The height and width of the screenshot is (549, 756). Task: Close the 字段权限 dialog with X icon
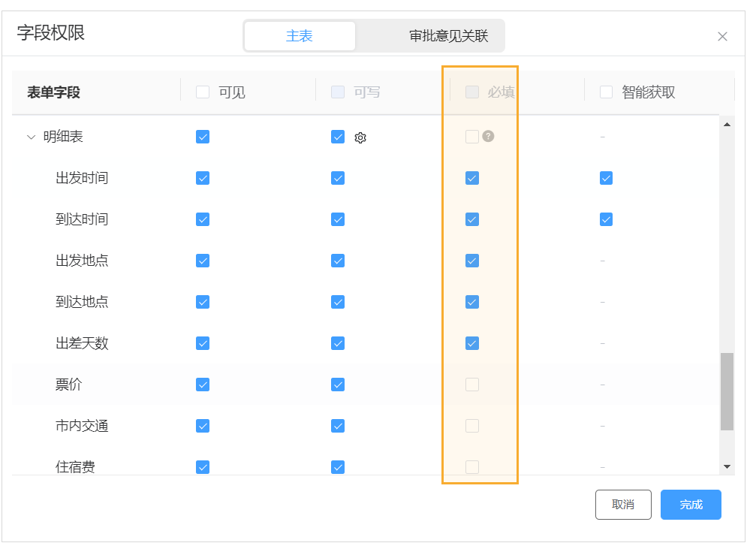point(722,36)
